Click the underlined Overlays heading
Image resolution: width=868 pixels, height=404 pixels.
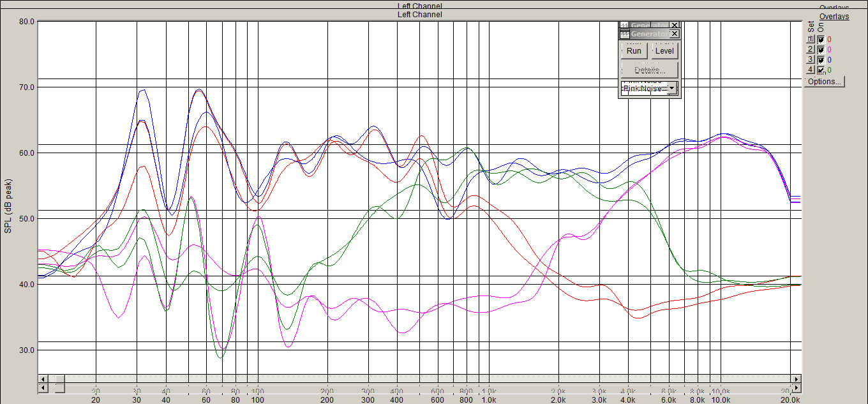834,17
